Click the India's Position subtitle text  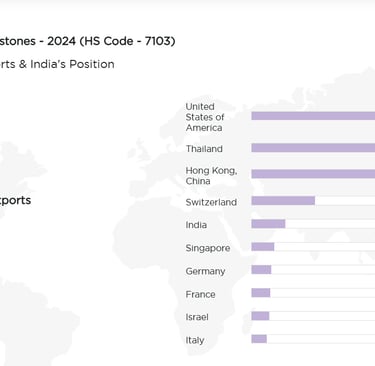pos(72,64)
